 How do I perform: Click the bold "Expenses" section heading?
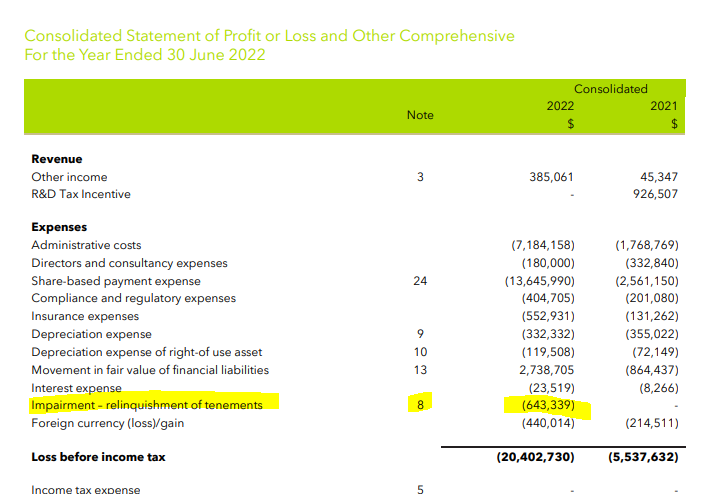click(x=59, y=227)
